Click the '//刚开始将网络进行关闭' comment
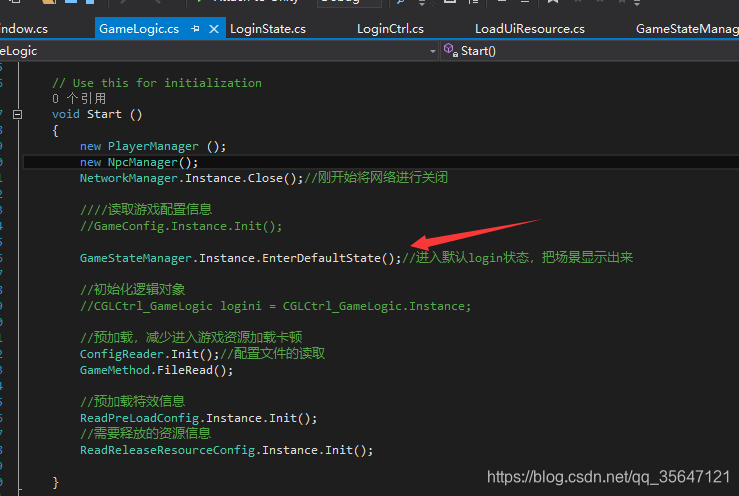The height and width of the screenshot is (496, 739). point(376,178)
